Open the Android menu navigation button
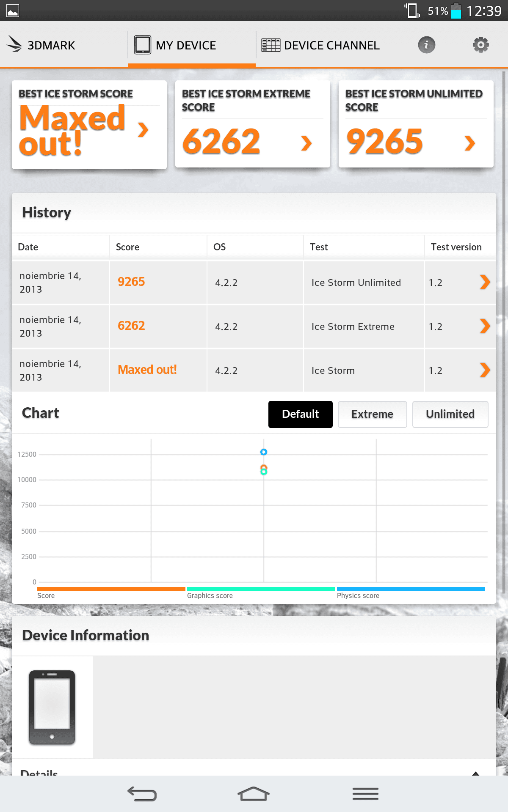The height and width of the screenshot is (812, 508). click(365, 794)
